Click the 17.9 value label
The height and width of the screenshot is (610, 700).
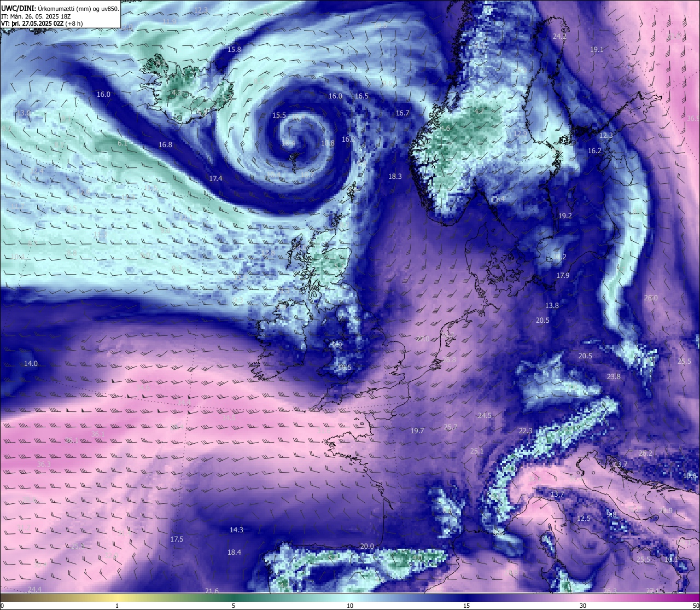click(x=563, y=275)
